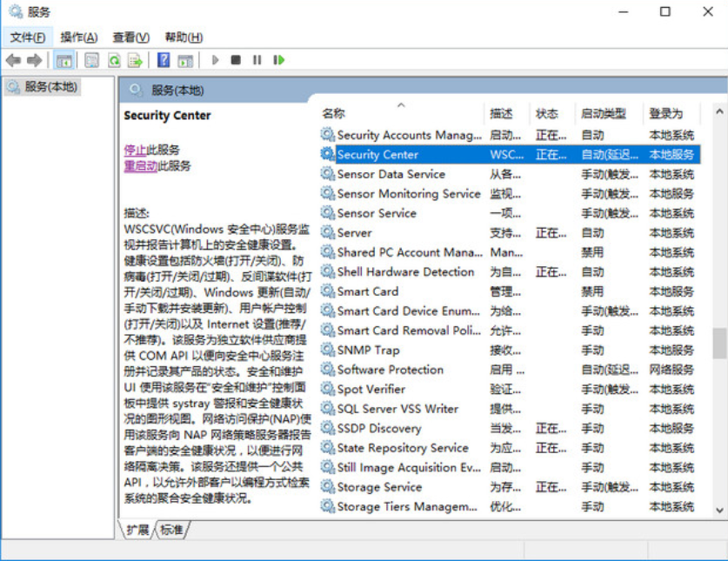Click the Forward navigation arrow
Viewport: 728px width, 561px height.
33,59
